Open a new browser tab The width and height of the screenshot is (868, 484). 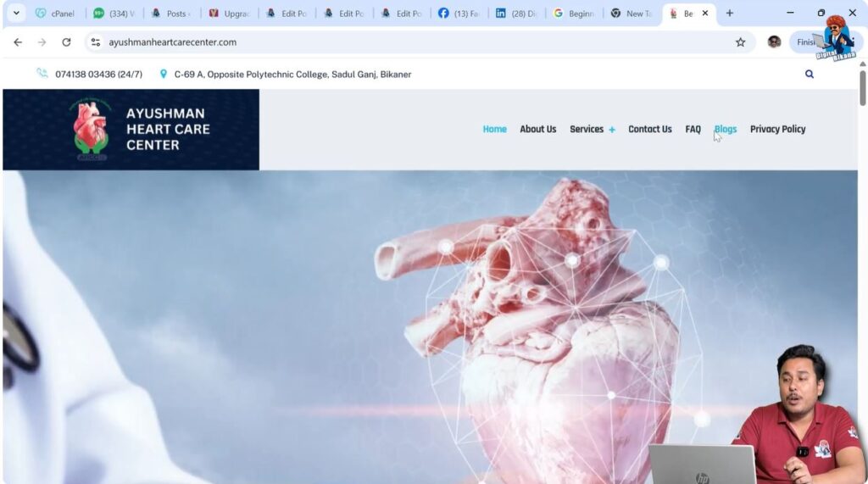pos(730,14)
